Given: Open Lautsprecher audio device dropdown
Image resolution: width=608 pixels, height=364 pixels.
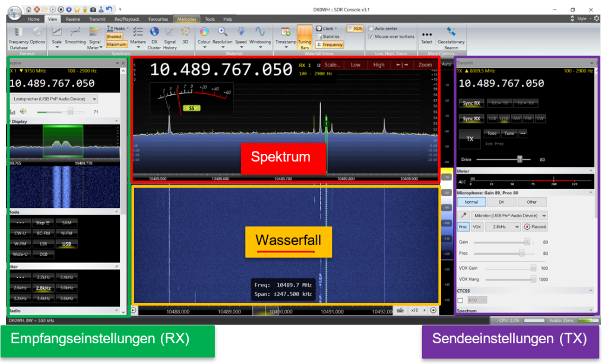Looking at the screenshot, I should 54,99.
